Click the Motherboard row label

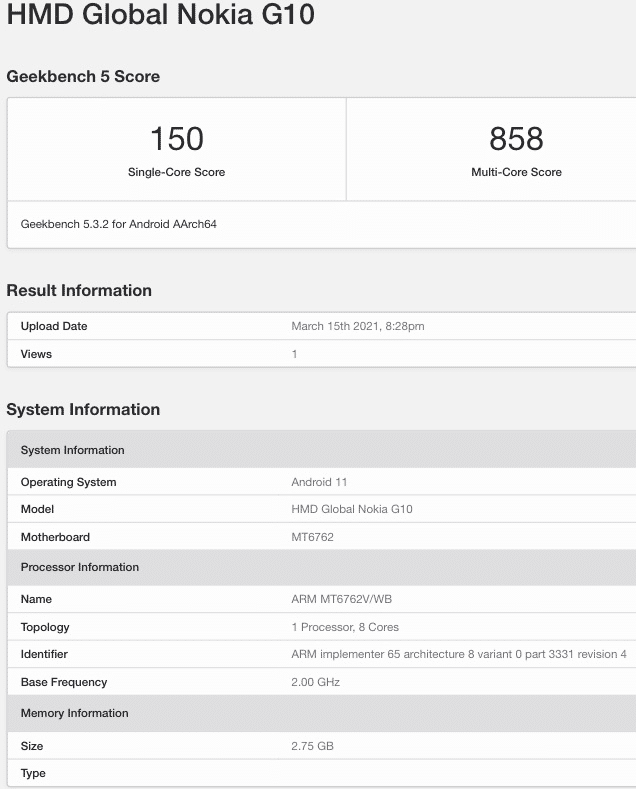point(55,537)
